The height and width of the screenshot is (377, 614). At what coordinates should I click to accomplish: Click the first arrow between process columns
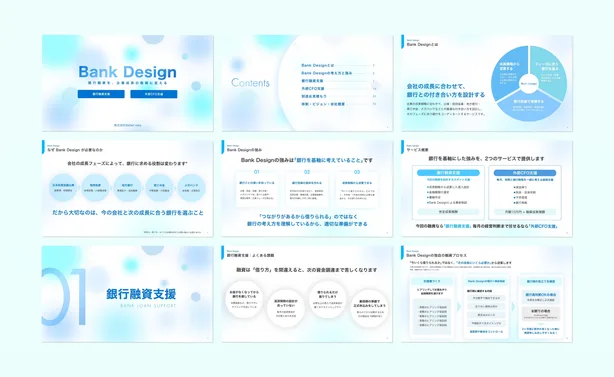click(x=459, y=307)
